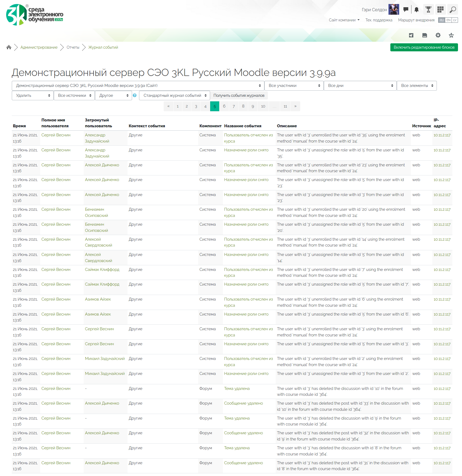
Task: Open the 'Сайт компании' menu
Action: click(x=344, y=20)
